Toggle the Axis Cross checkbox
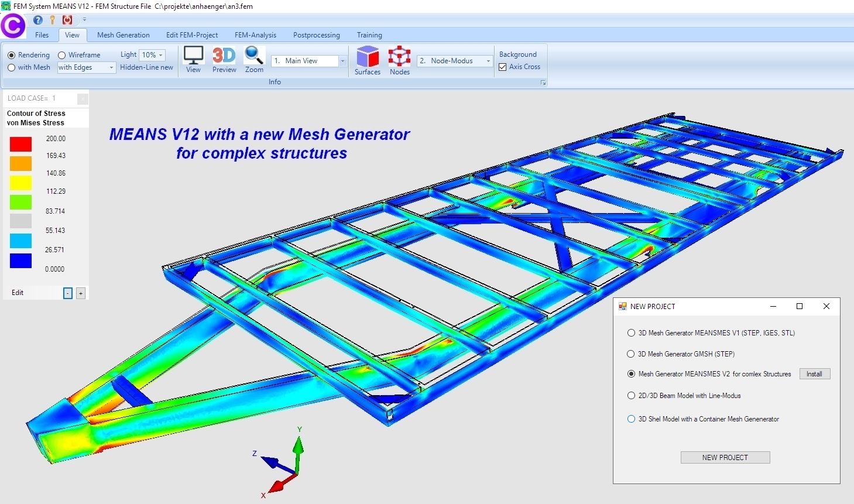854x504 pixels. click(502, 67)
